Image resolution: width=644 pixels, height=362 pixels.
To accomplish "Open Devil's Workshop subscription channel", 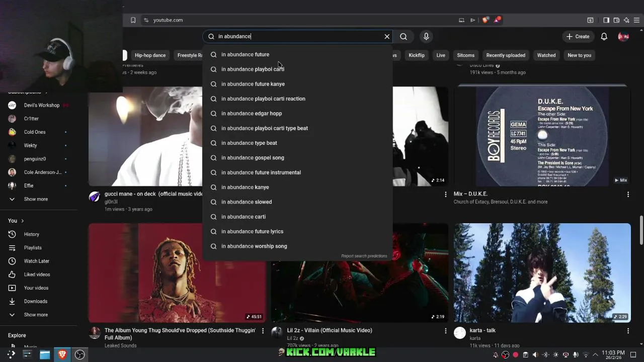I will pyautogui.click(x=39, y=105).
